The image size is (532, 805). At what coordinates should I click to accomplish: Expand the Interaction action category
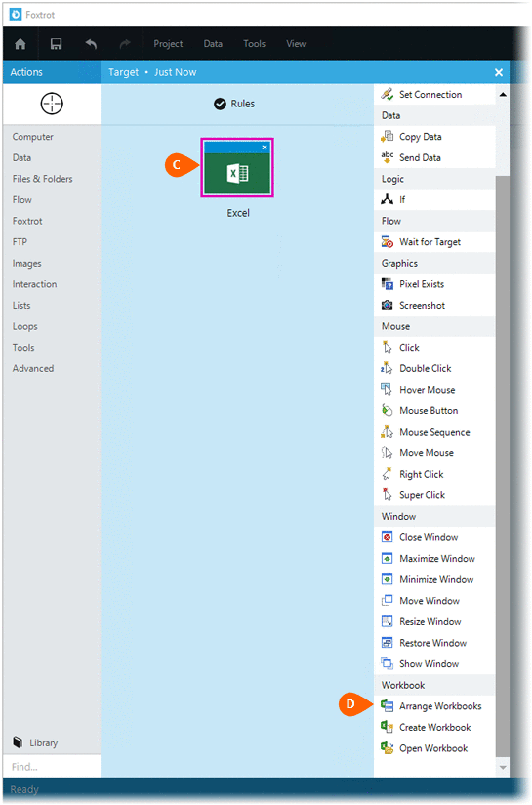pos(34,284)
